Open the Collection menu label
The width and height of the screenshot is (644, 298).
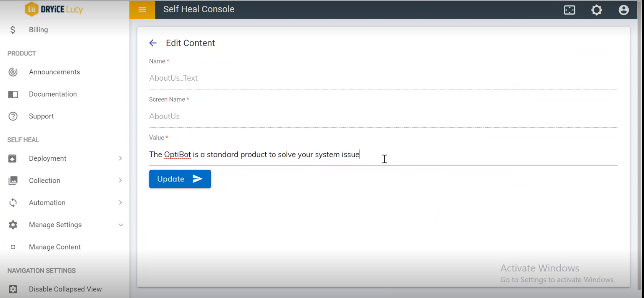click(45, 180)
